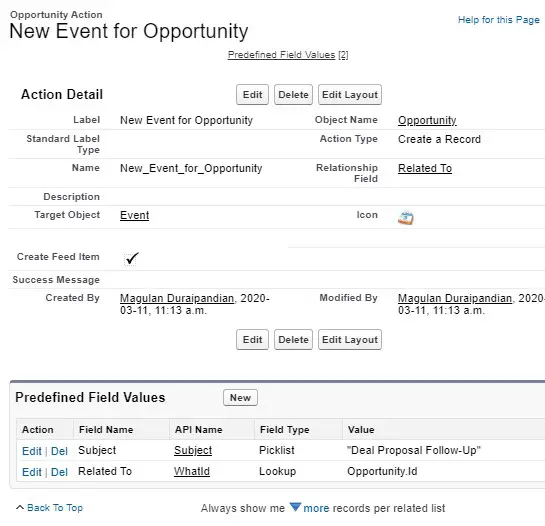
Task: Toggle the Create Feed Item checkmark
Action: point(131,259)
